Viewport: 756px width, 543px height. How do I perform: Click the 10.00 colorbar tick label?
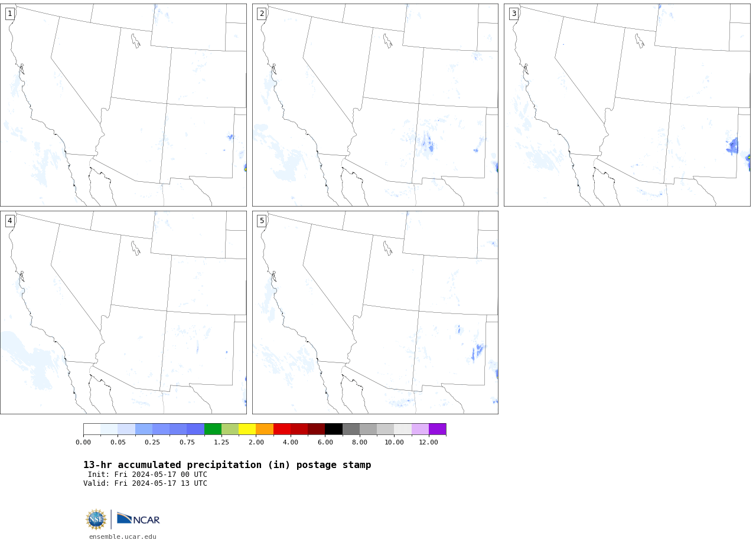pyautogui.click(x=395, y=443)
